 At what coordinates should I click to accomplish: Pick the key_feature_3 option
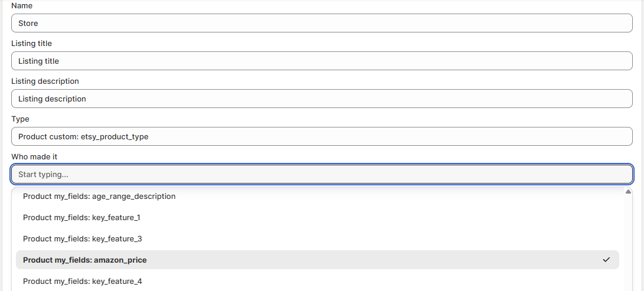coord(83,238)
